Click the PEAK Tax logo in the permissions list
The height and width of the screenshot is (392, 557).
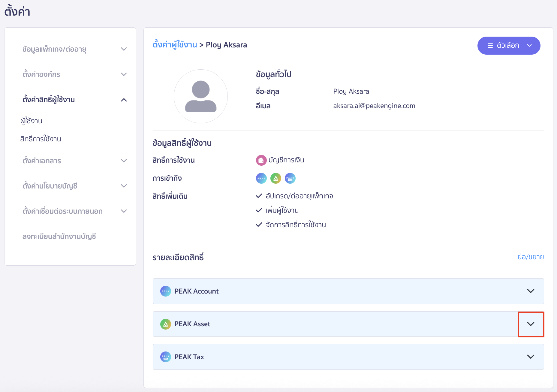coord(165,357)
